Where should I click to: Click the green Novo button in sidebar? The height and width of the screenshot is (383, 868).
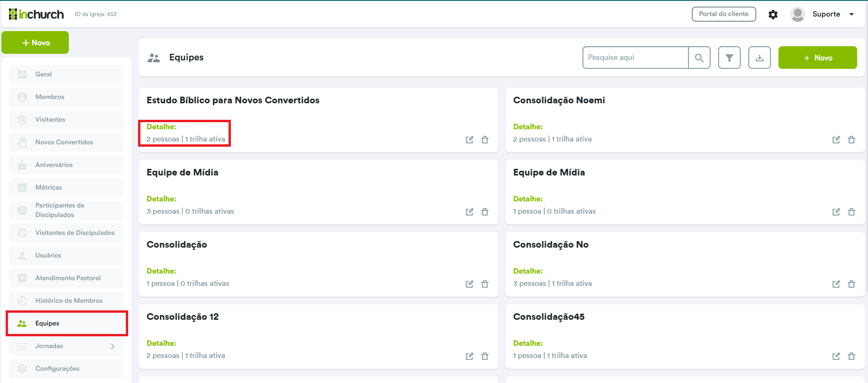click(x=35, y=42)
